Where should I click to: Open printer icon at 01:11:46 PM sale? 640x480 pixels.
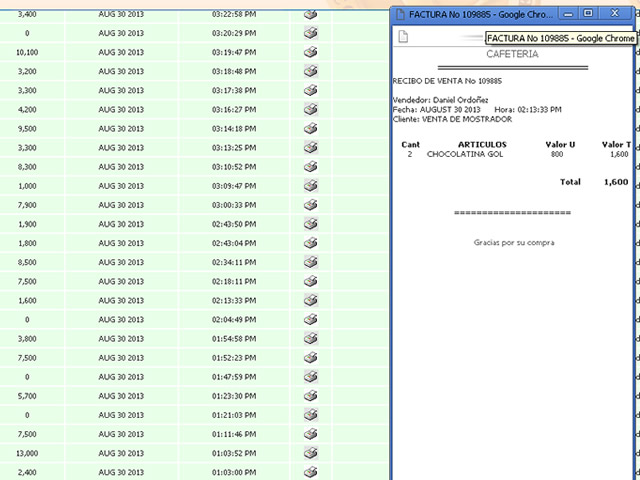[311, 434]
